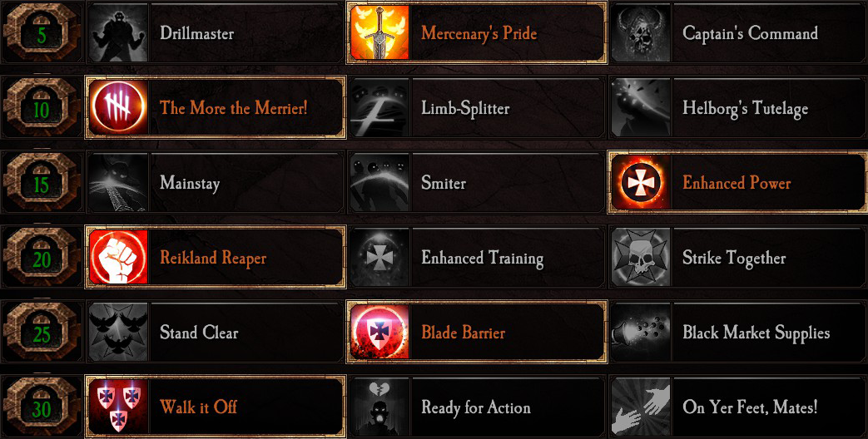Image resolution: width=868 pixels, height=439 pixels.
Task: Select the Limb-Splitter talent icon
Action: click(379, 107)
